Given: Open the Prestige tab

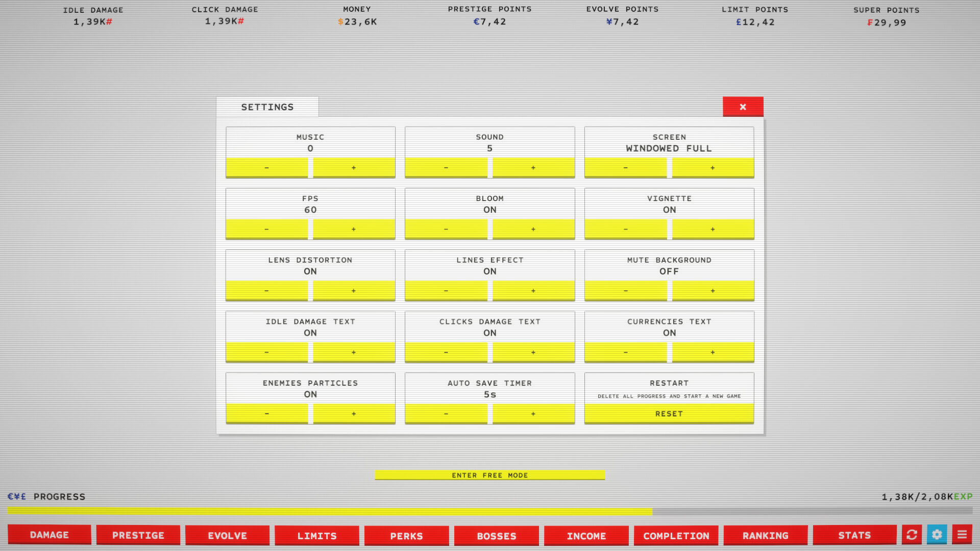Looking at the screenshot, I should tap(138, 535).
